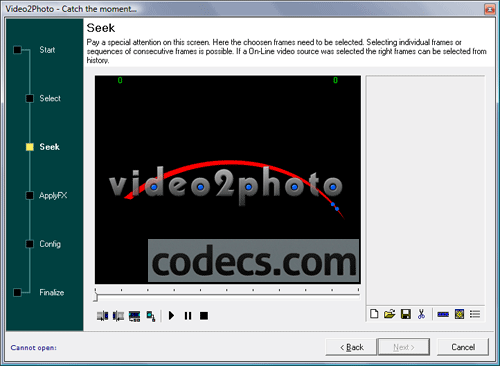Click the first frame-step icon in toolbar
Viewport: 500px width, 366px height.
coord(102,316)
